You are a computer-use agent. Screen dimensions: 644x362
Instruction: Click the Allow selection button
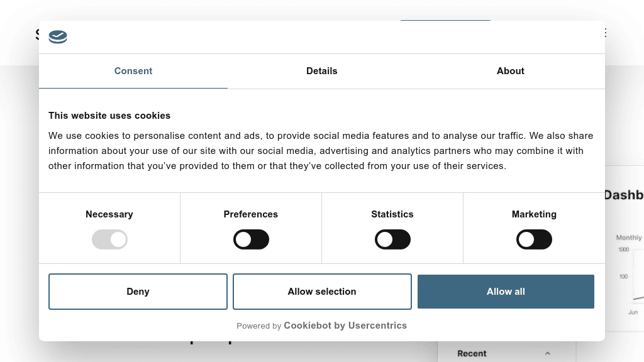tap(322, 292)
